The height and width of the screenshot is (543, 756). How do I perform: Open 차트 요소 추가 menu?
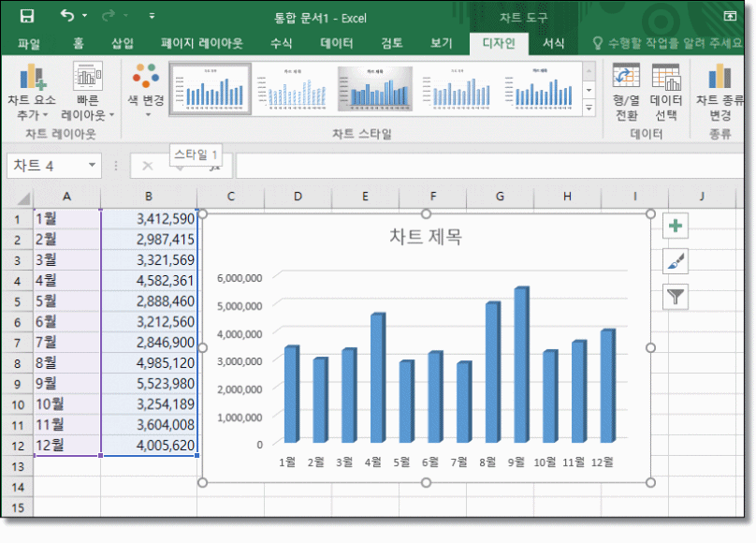(x=32, y=92)
